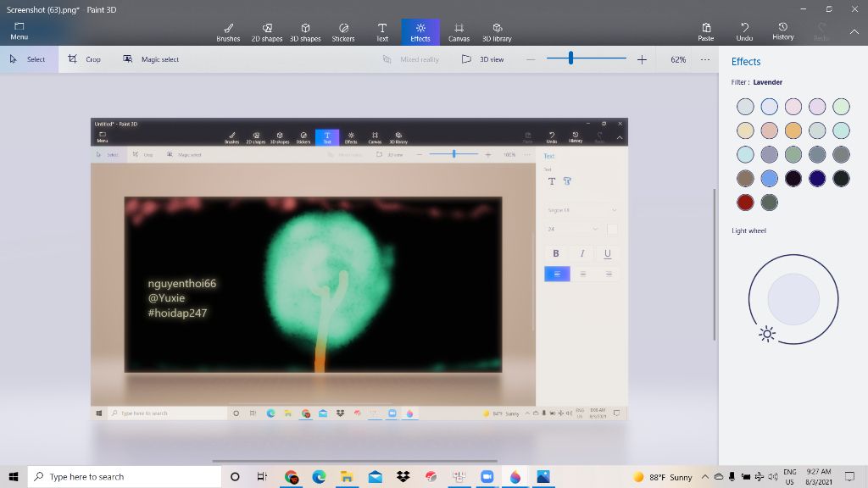Choose the peach salmon filter swatch
This screenshot has width=868, height=488.
point(769,130)
